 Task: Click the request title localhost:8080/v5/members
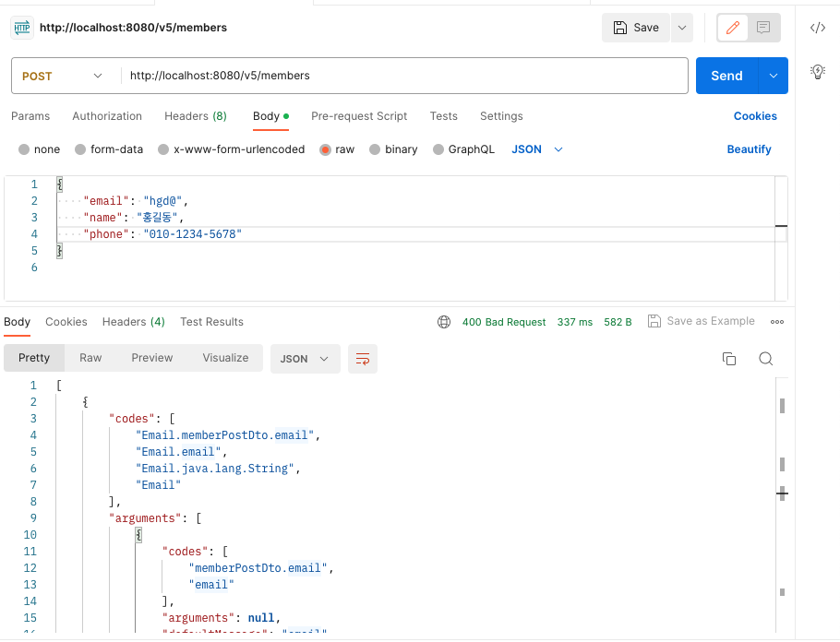coord(134,28)
